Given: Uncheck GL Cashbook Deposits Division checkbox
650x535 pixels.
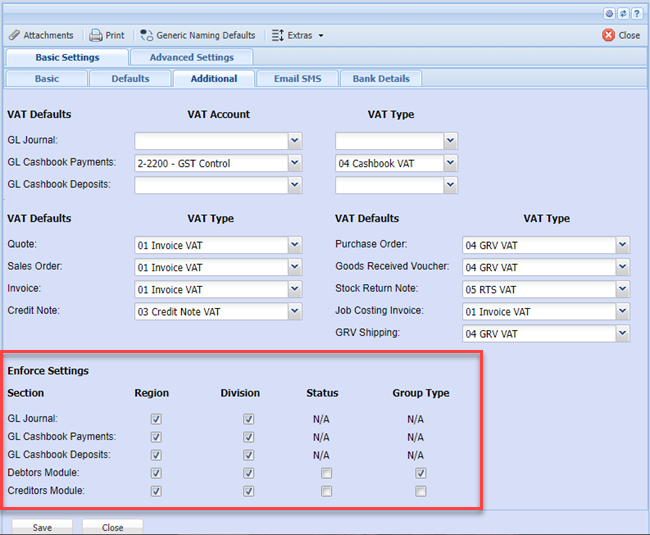Looking at the screenshot, I should click(x=248, y=455).
